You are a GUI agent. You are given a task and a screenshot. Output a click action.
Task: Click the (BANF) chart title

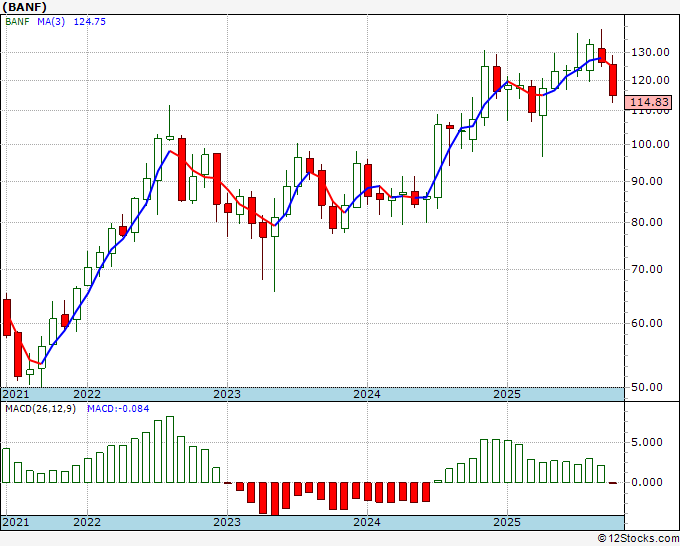tap(24, 7)
